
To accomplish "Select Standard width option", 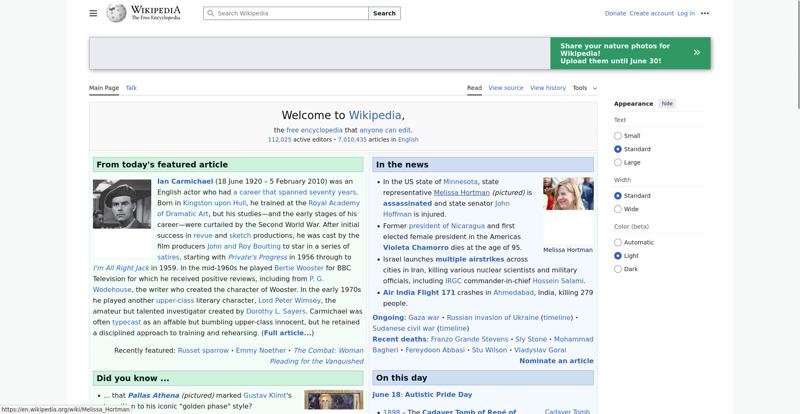I will point(618,196).
